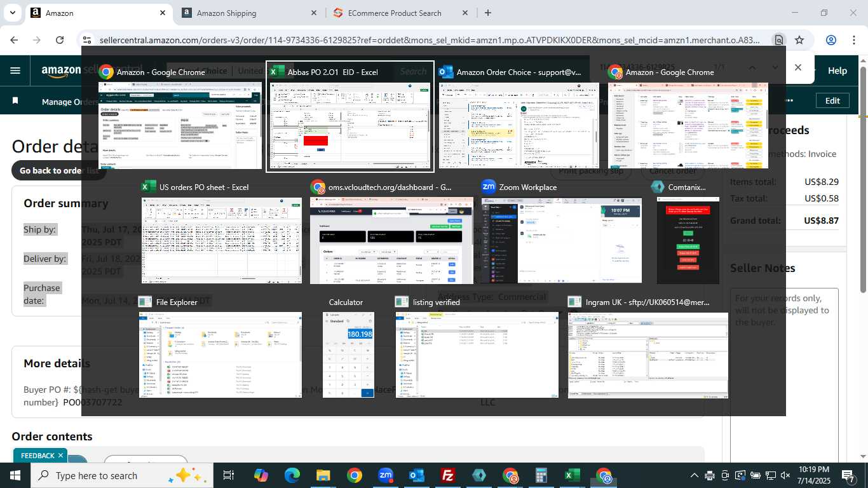868x488 pixels.
Task: Click the PO003707722 purchase order number
Action: 92,403
